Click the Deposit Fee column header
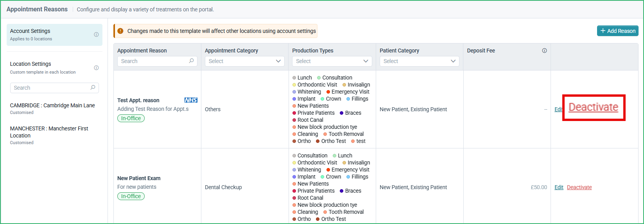The height and width of the screenshot is (224, 644). pyautogui.click(x=481, y=51)
